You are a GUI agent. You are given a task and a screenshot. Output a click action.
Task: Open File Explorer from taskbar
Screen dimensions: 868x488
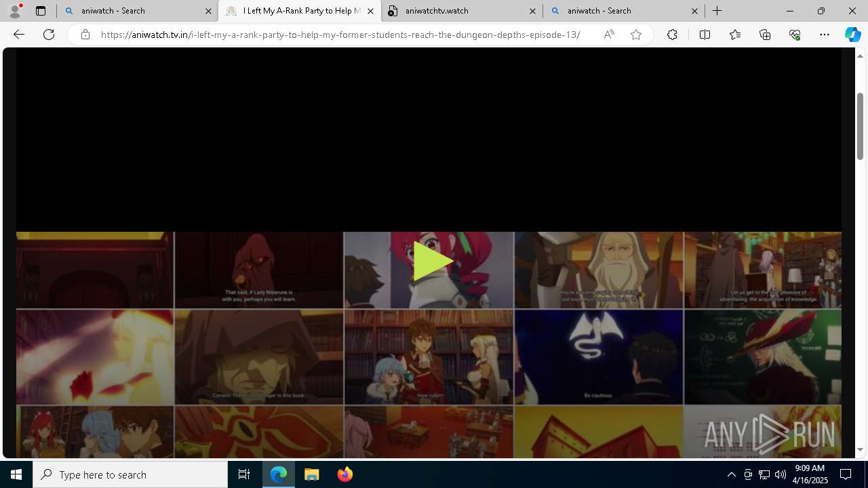click(312, 474)
